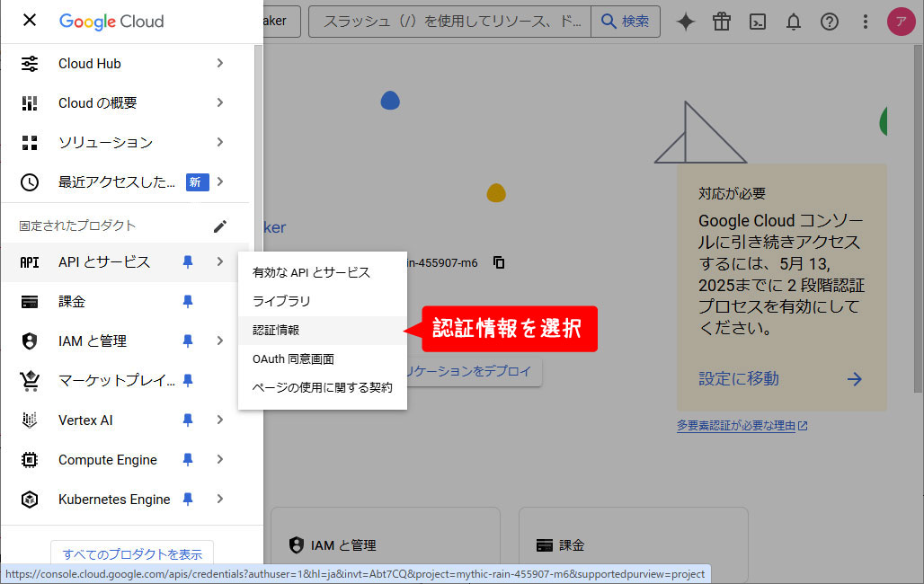Click the Compute Engine chip icon
The width and height of the screenshot is (924, 584).
30,460
